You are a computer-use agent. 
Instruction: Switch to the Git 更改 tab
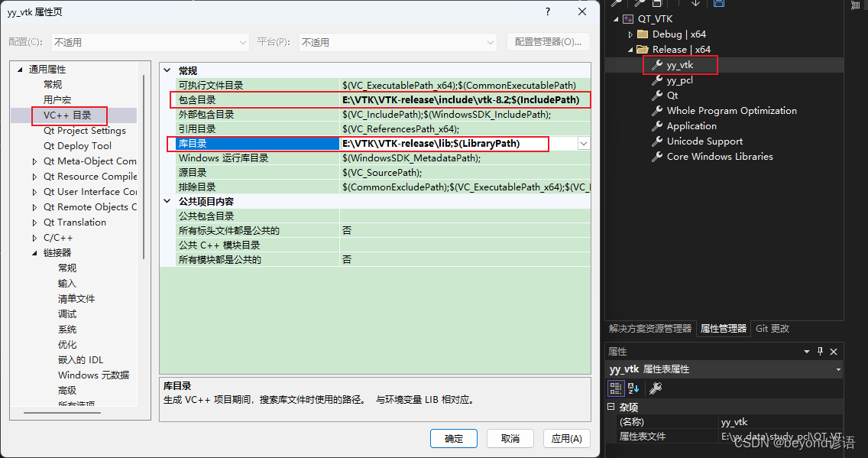pos(772,328)
